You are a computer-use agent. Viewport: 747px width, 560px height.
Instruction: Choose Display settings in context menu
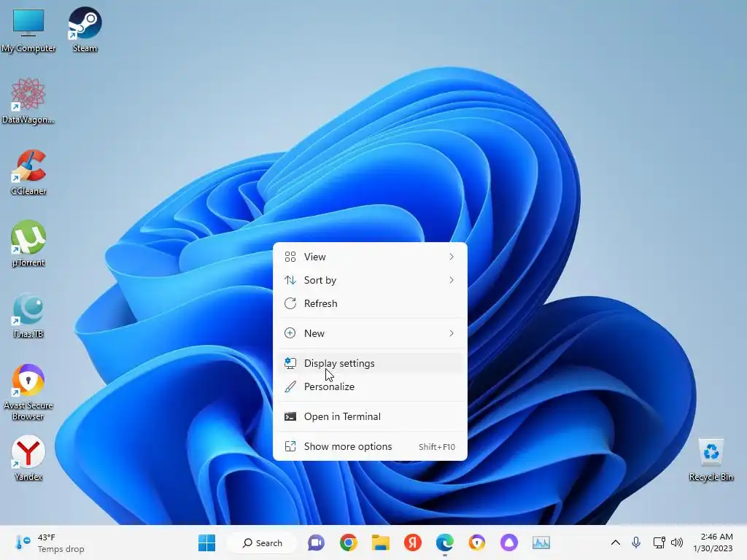(x=370, y=363)
